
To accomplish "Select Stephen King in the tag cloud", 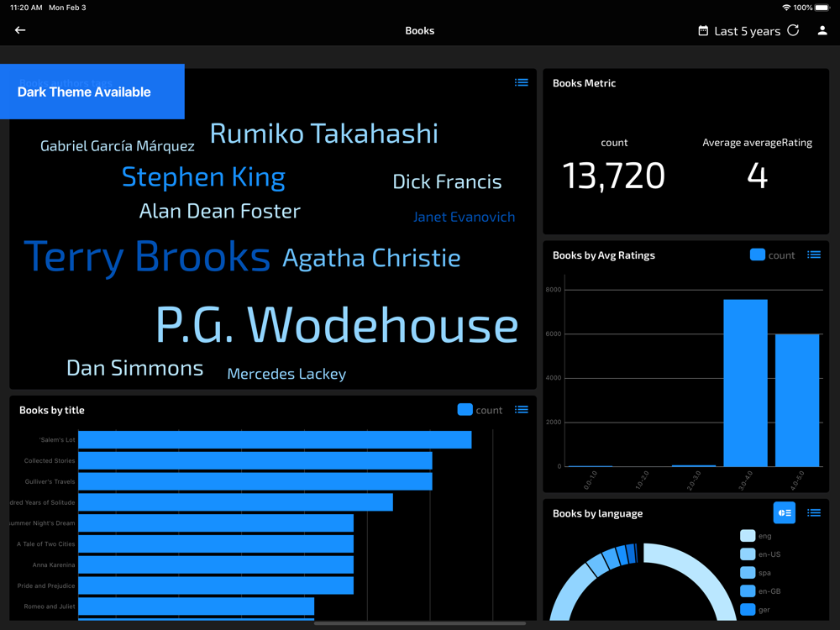I will [x=203, y=177].
